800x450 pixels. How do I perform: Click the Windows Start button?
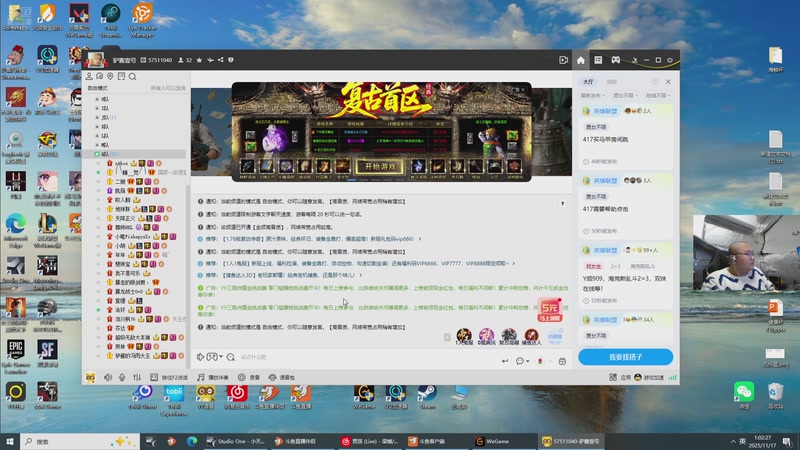10,441
